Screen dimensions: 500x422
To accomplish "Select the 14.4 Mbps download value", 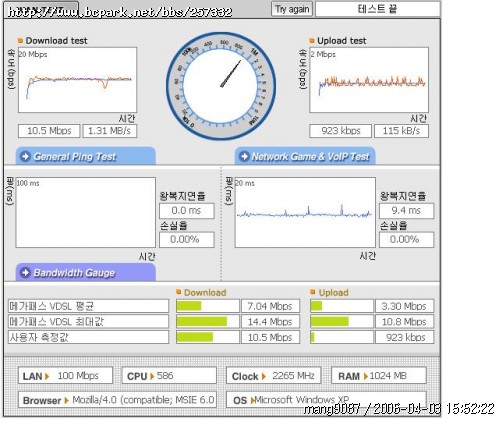I will [270, 322].
